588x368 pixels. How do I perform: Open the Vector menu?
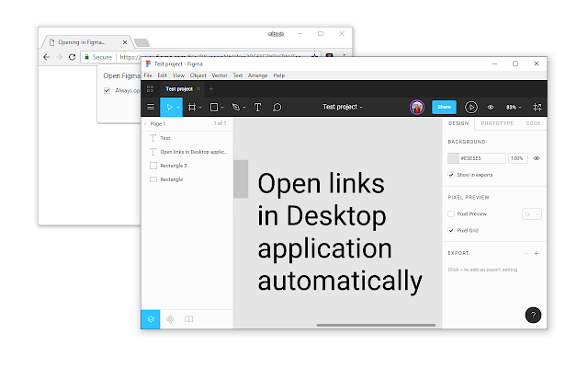coord(220,75)
